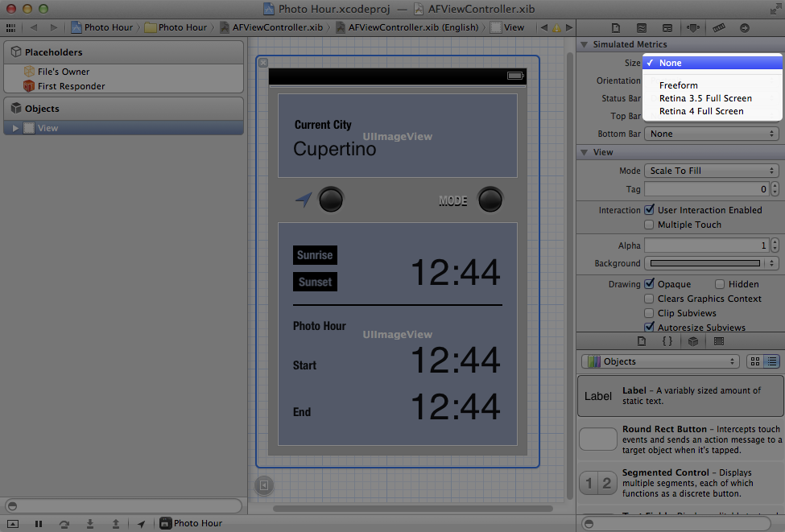
Task: Expand the View item in Objects
Action: (15, 128)
